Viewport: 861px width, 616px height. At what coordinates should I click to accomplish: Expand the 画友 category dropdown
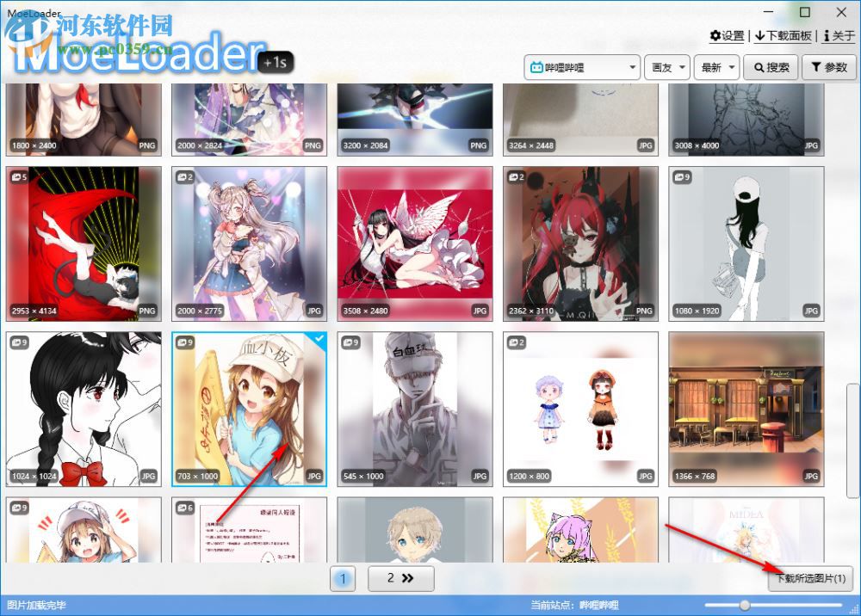click(667, 67)
